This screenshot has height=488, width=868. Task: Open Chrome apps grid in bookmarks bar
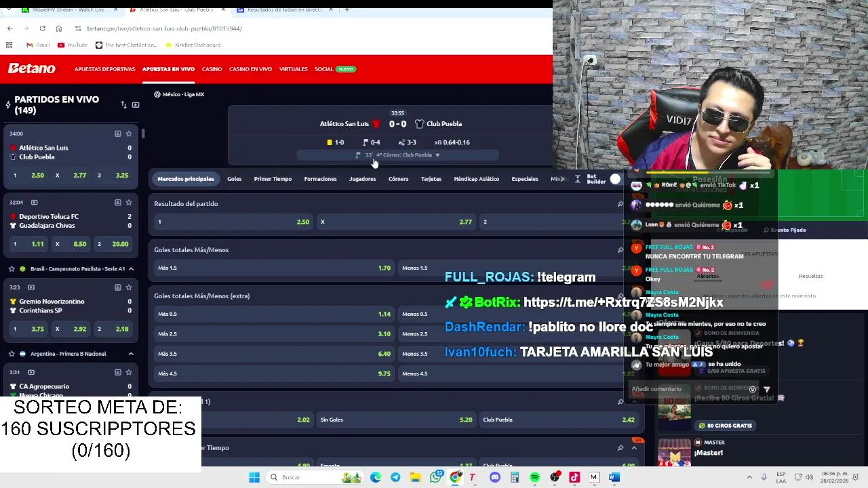(9, 45)
